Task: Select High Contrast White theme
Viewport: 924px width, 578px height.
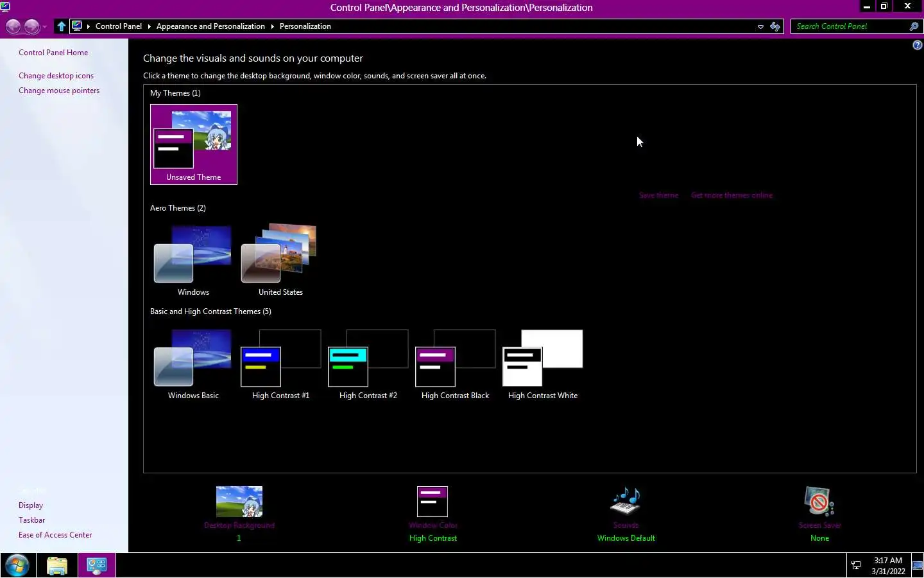Action: coord(543,364)
